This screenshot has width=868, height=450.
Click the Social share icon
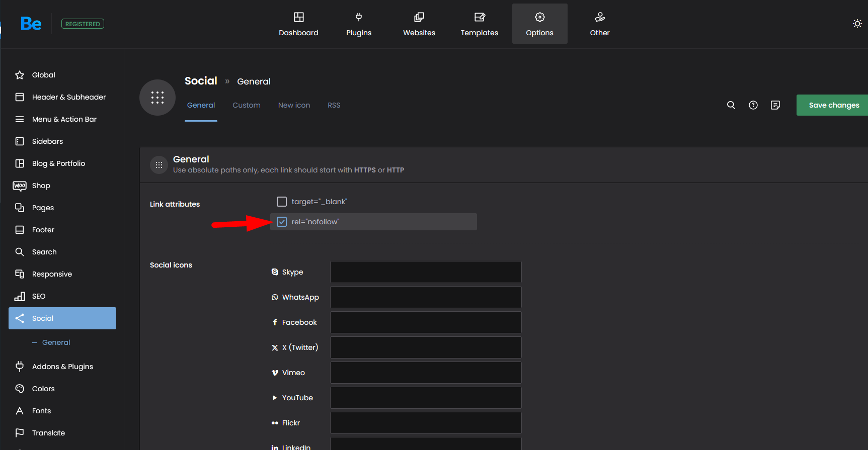tap(20, 318)
